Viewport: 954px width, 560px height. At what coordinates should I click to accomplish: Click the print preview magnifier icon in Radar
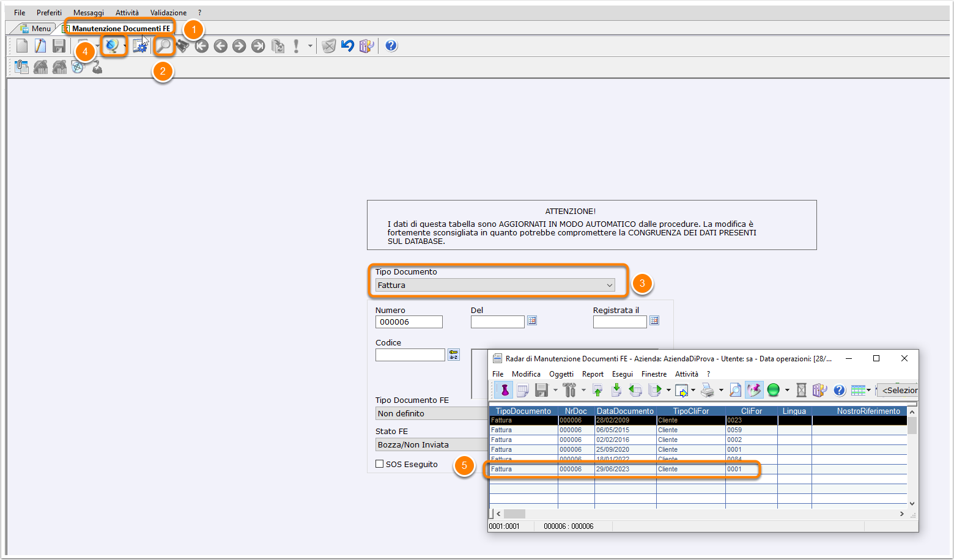tap(736, 390)
